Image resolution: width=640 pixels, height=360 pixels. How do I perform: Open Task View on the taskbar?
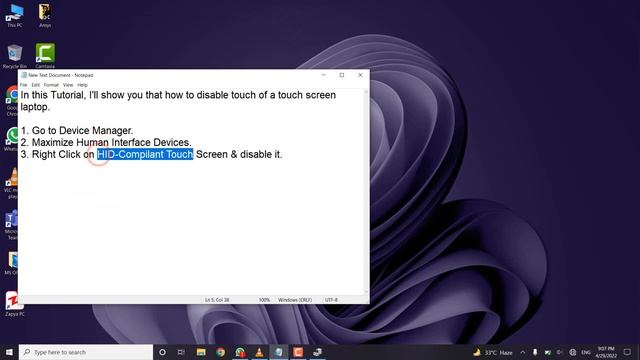181,352
